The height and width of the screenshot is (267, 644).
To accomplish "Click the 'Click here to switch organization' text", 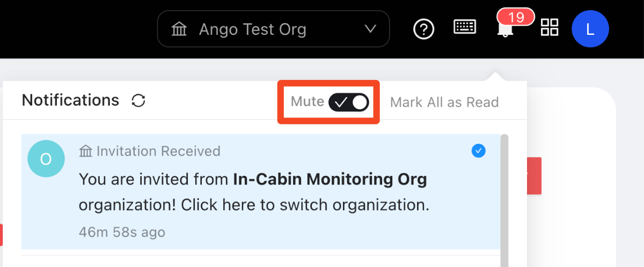I will click(x=305, y=205).
